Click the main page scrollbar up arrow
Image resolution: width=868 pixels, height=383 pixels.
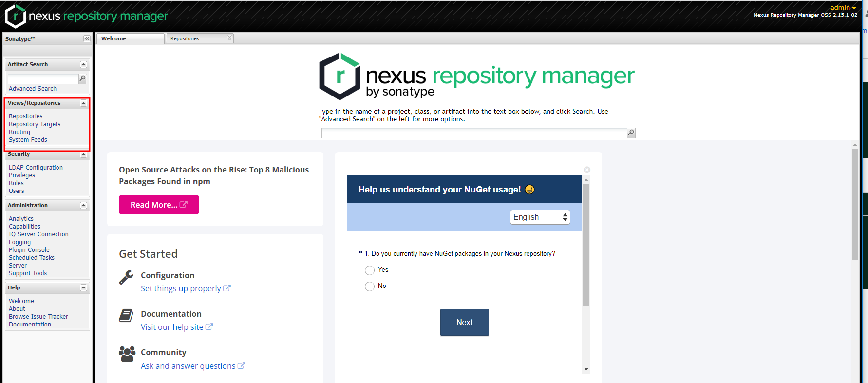pyautogui.click(x=855, y=145)
